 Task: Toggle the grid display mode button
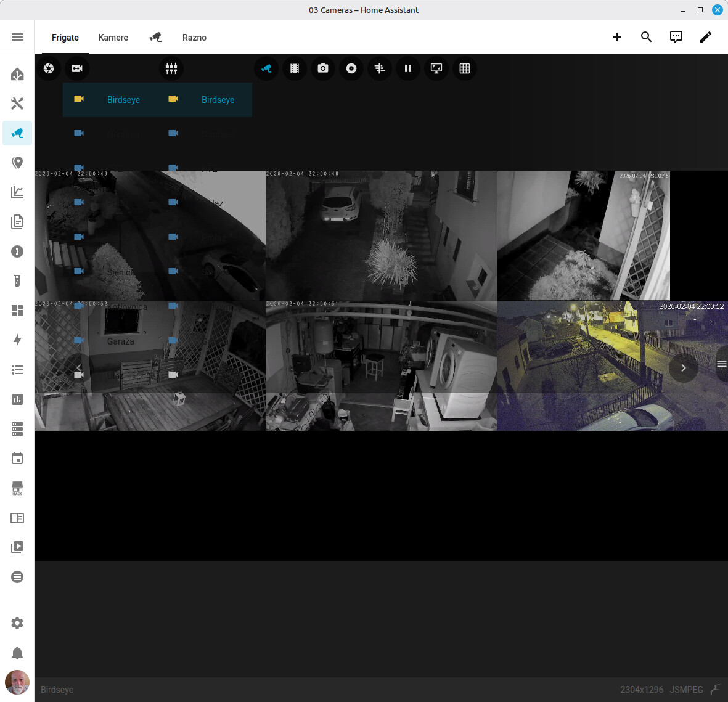pos(465,68)
